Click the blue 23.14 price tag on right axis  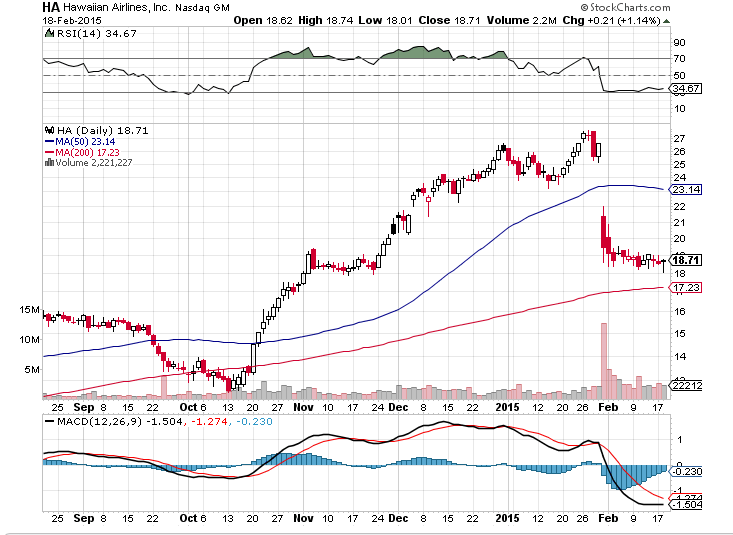[685, 189]
